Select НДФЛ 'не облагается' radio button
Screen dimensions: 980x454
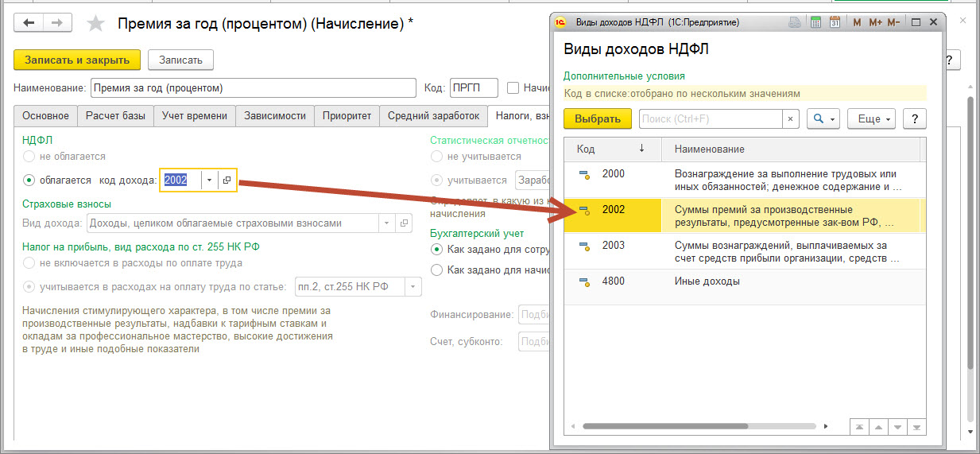click(x=29, y=157)
